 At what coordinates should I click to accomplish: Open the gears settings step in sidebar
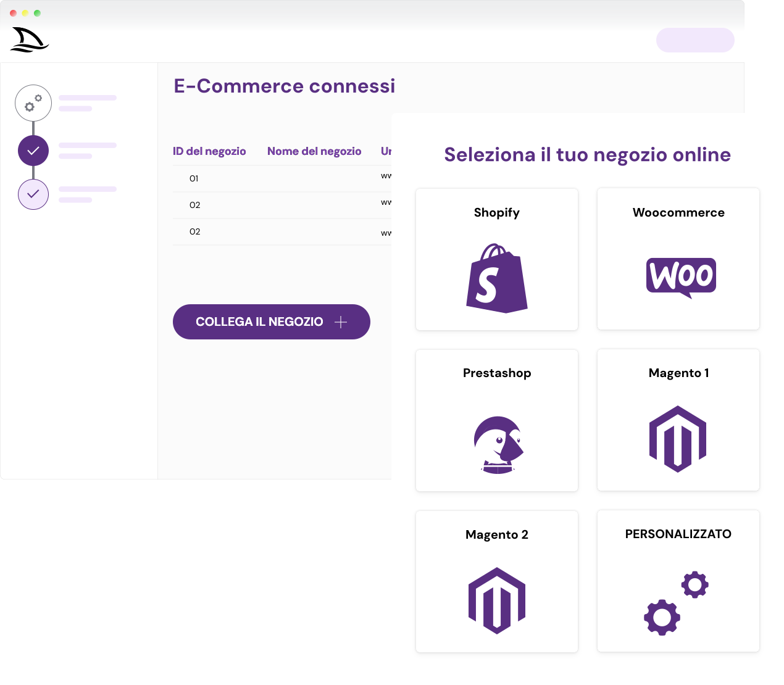[x=33, y=103]
